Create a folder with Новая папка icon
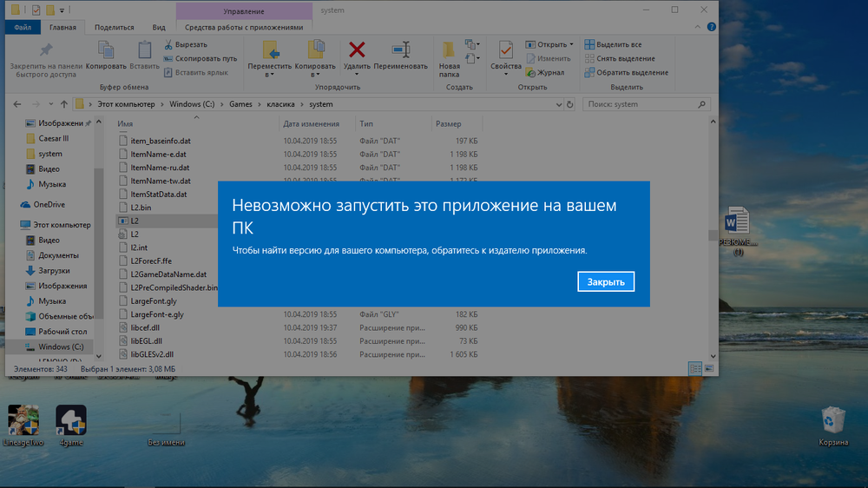This screenshot has width=868, height=488. [449, 51]
